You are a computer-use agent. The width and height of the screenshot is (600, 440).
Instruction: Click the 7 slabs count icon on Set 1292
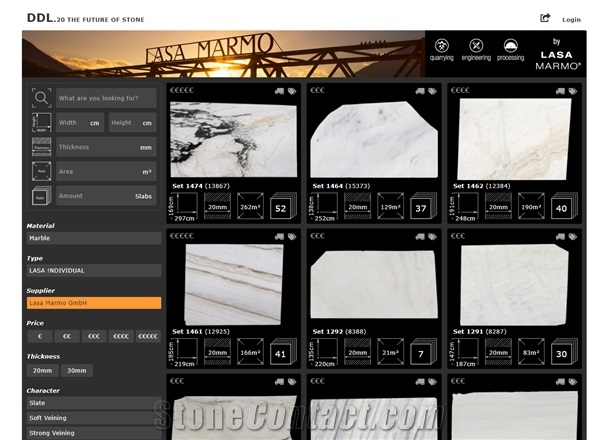pos(423,352)
